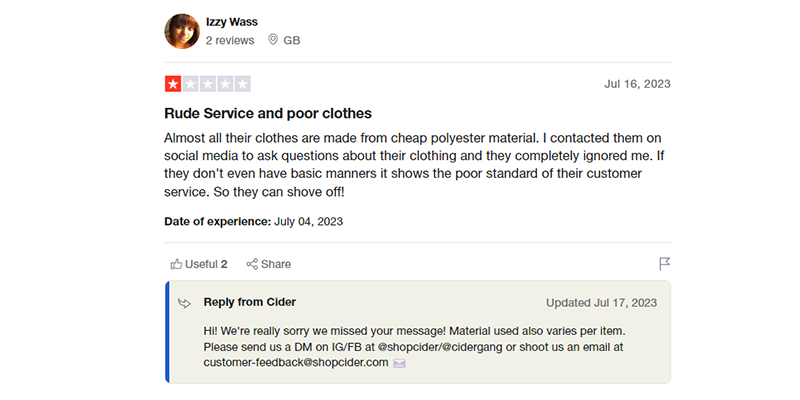Viewport: 800px width, 400px height.
Task: Click the red one-star rating
Action: (x=173, y=84)
